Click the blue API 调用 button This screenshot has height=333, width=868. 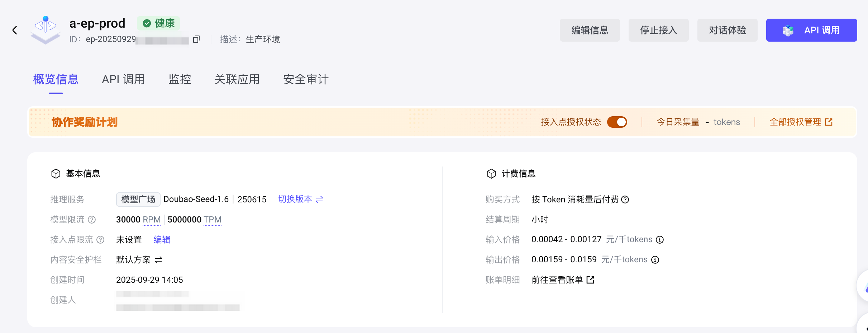pos(811,30)
